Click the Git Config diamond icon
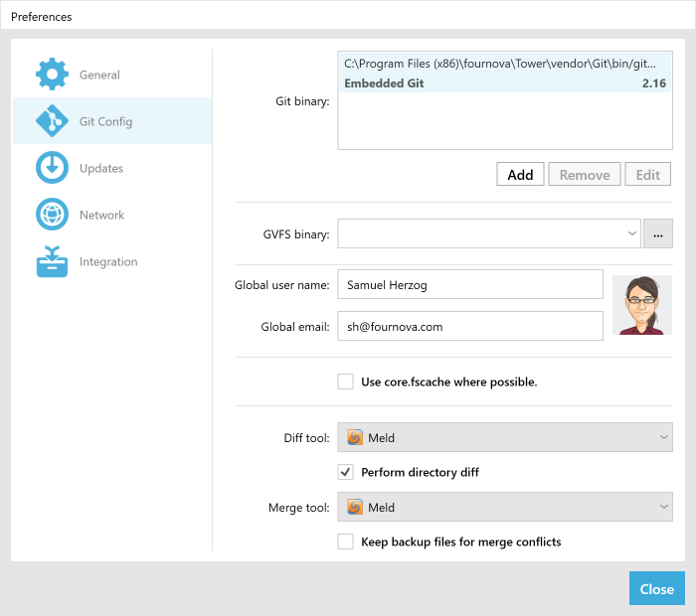This screenshot has width=696, height=616. [52, 121]
